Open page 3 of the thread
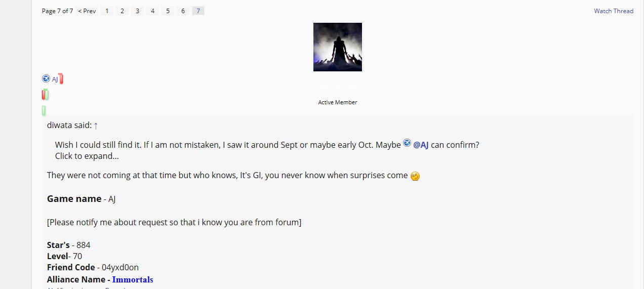This screenshot has height=289, width=644. (137, 11)
